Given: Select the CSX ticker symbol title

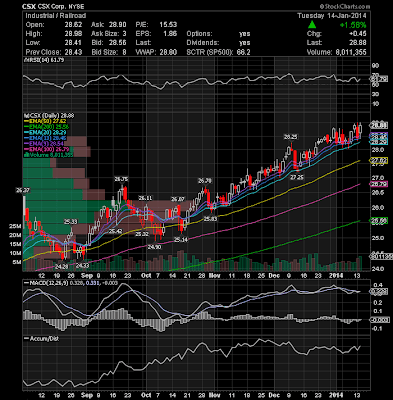Looking at the screenshot, I should (29, 6).
